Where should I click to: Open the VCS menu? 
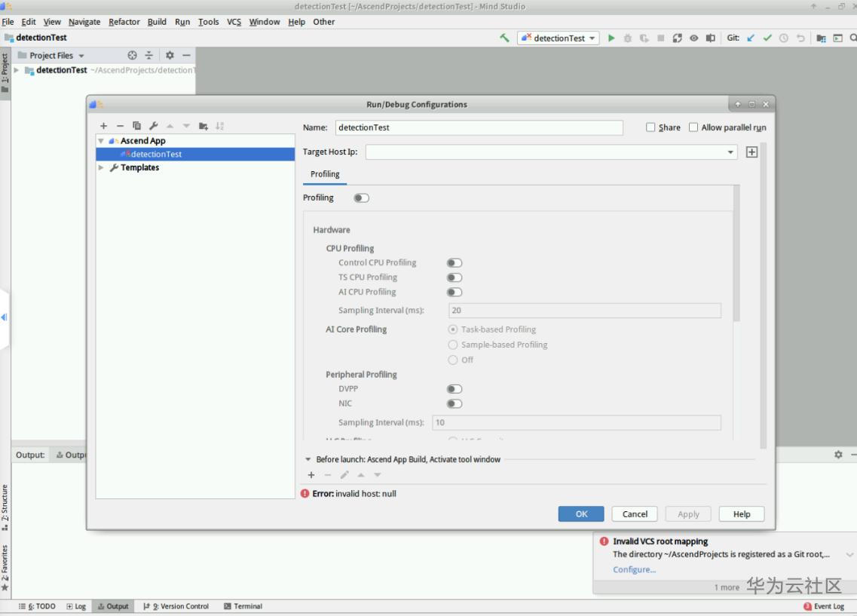click(x=234, y=22)
